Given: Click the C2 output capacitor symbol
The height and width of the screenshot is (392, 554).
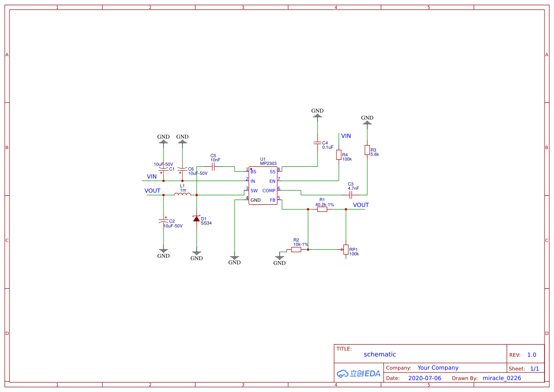Looking at the screenshot, I should [x=163, y=220].
